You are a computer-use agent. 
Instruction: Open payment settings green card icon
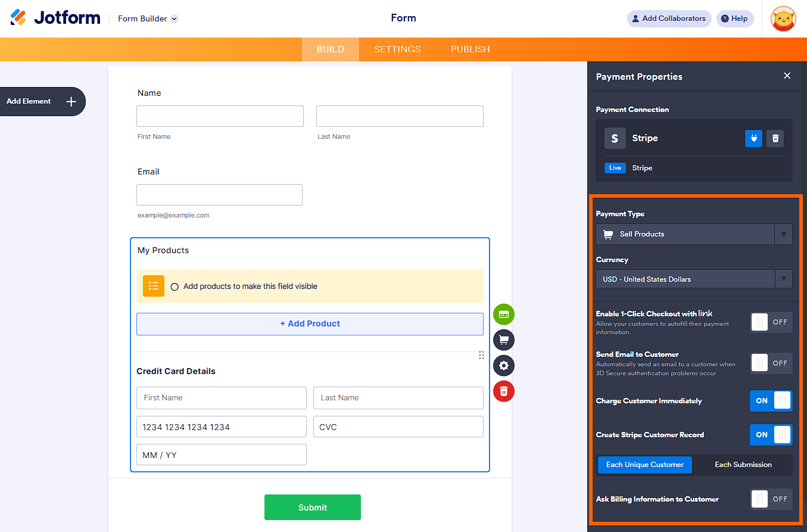[x=504, y=314]
